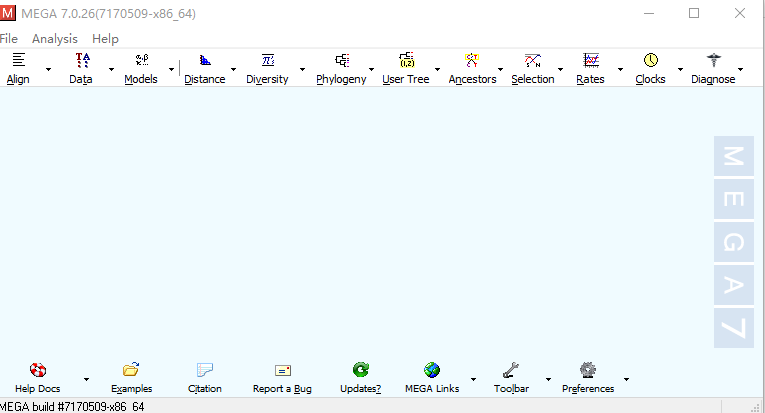Open the Preferences gear icon

(588, 370)
